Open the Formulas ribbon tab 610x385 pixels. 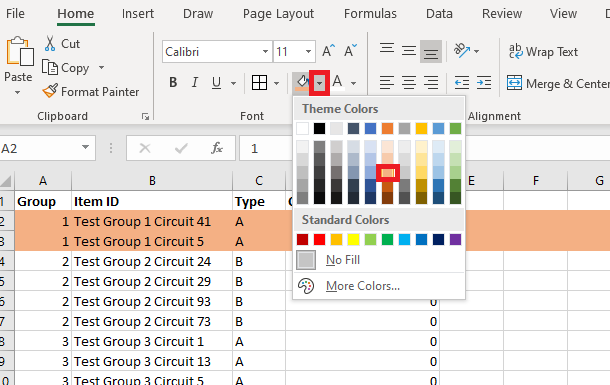[x=370, y=14]
